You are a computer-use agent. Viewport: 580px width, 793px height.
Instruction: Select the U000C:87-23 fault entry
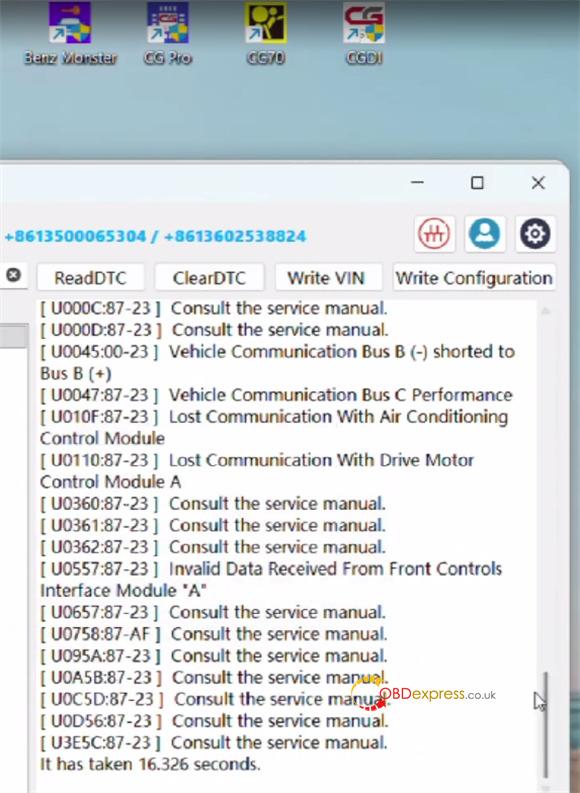pyautogui.click(x=213, y=308)
